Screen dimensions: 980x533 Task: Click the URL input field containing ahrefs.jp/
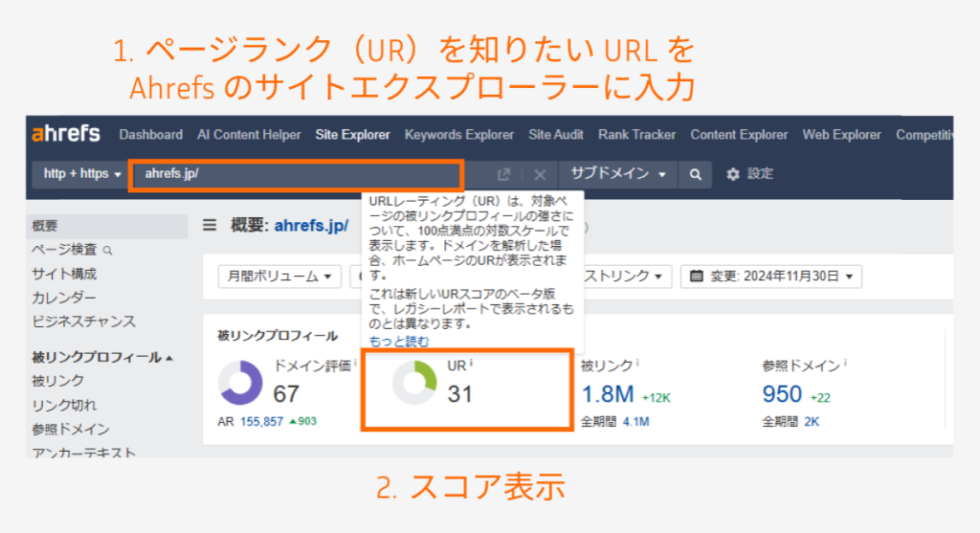pyautogui.click(x=297, y=174)
